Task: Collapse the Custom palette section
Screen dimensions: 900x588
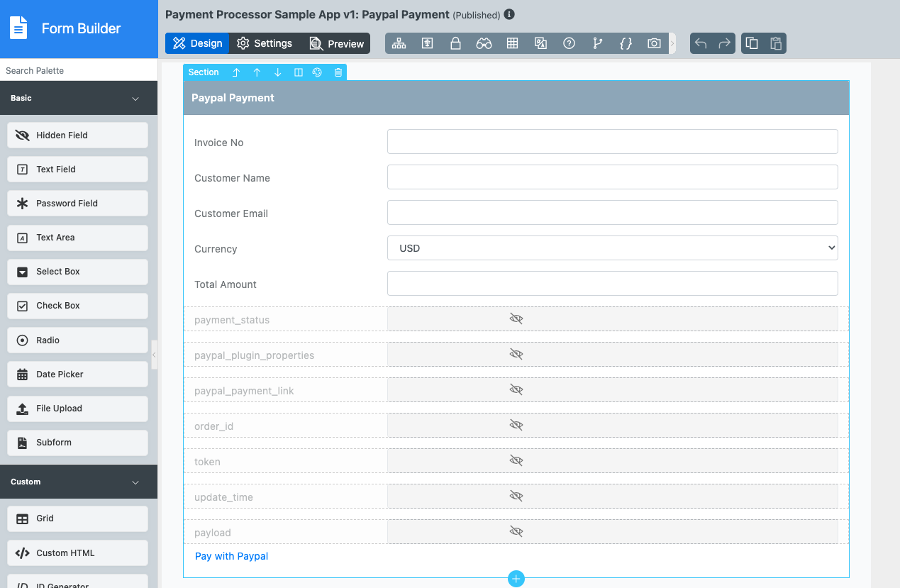Action: click(135, 482)
